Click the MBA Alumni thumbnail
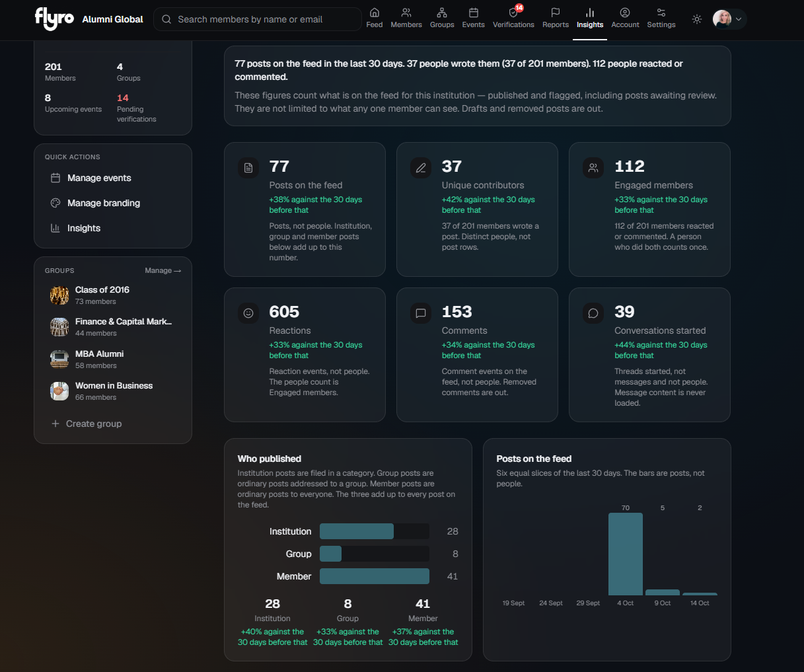Viewport: 804px width, 672px height. coord(59,359)
